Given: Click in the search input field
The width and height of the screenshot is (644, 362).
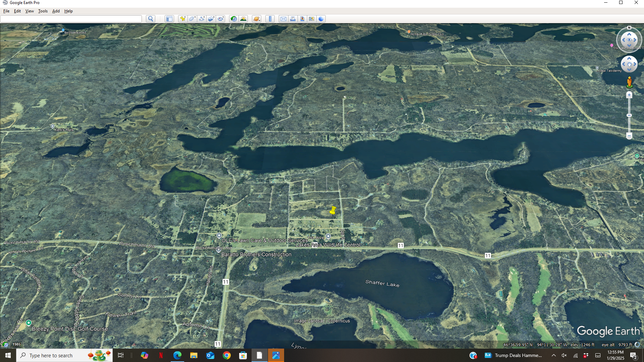Looking at the screenshot, I should click(x=71, y=19).
